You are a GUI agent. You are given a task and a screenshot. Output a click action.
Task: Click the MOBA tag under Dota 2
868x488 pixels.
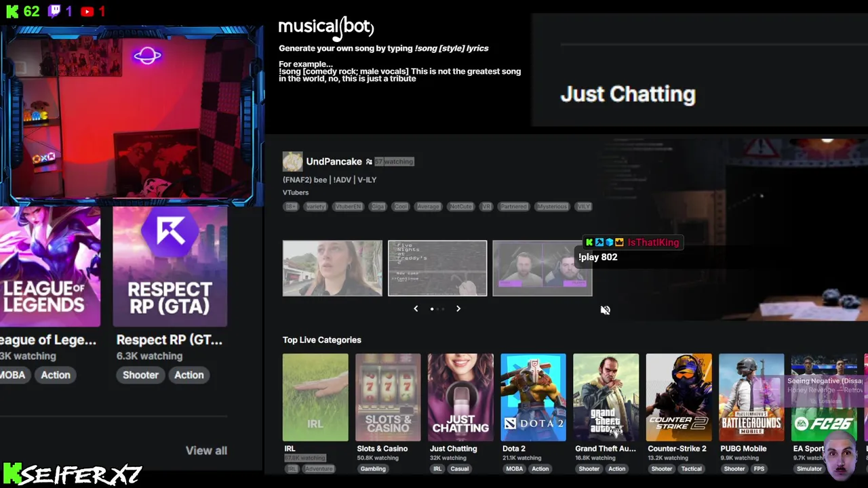(514, 469)
